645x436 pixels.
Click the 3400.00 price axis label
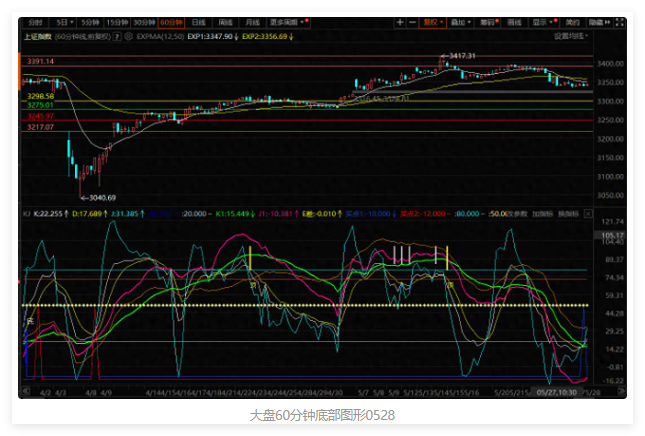click(x=610, y=64)
